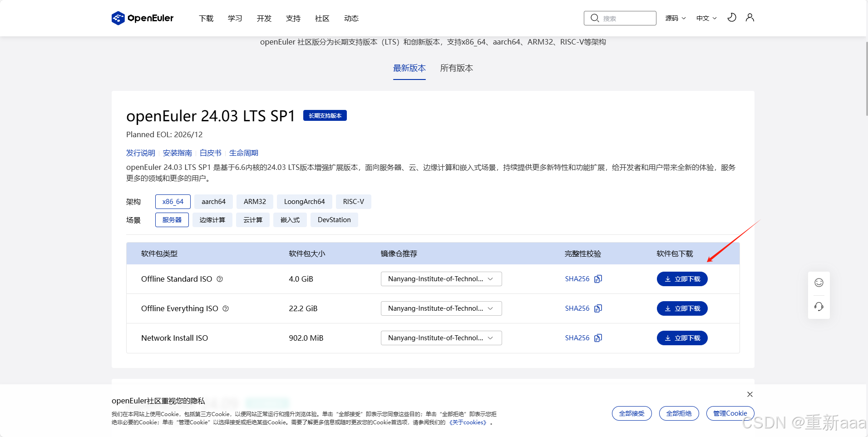
Task: Select the 边缘计算 scenario
Action: click(x=212, y=220)
